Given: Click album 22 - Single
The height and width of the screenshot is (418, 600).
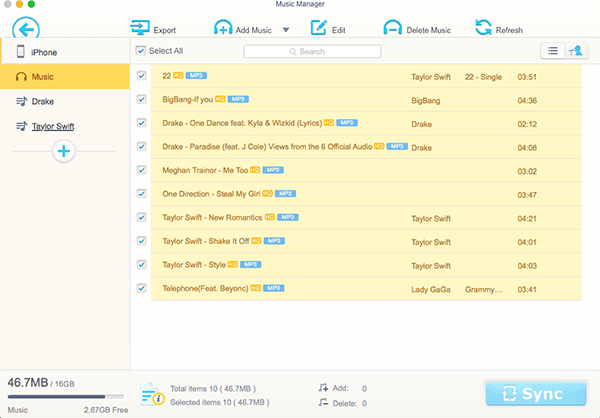Looking at the screenshot, I should click(x=483, y=77).
